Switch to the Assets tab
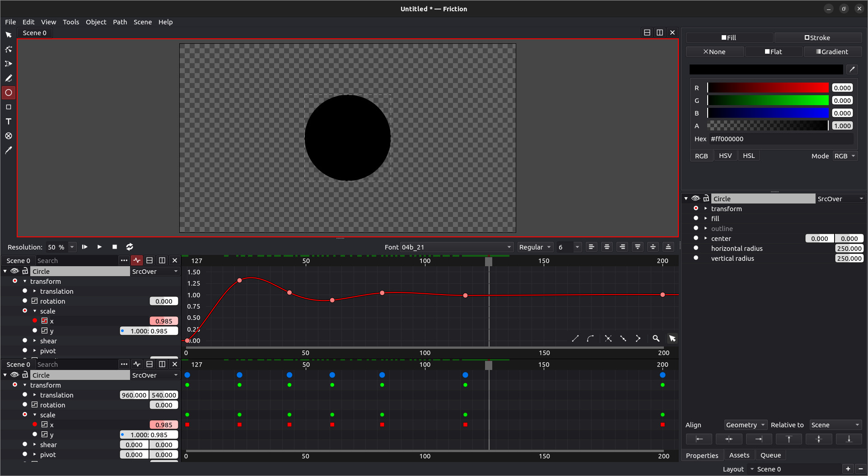 739,455
